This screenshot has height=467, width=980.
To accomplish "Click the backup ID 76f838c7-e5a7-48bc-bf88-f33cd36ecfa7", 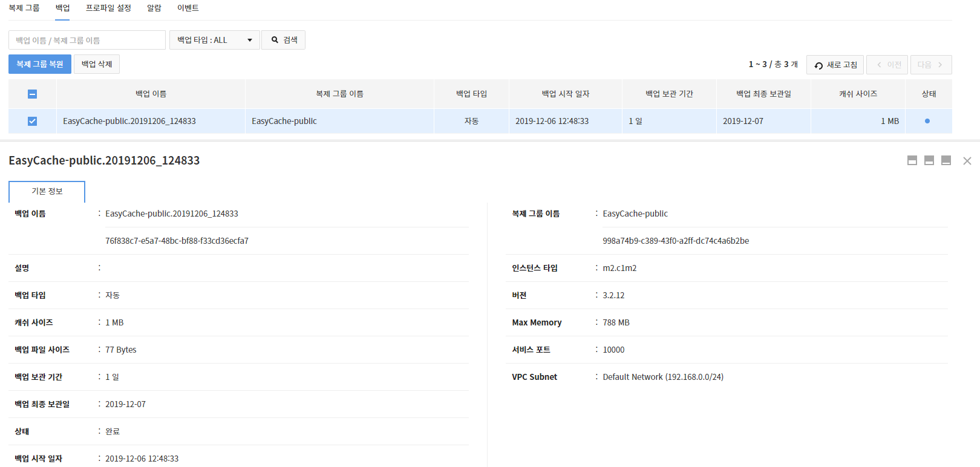I will 177,241.
